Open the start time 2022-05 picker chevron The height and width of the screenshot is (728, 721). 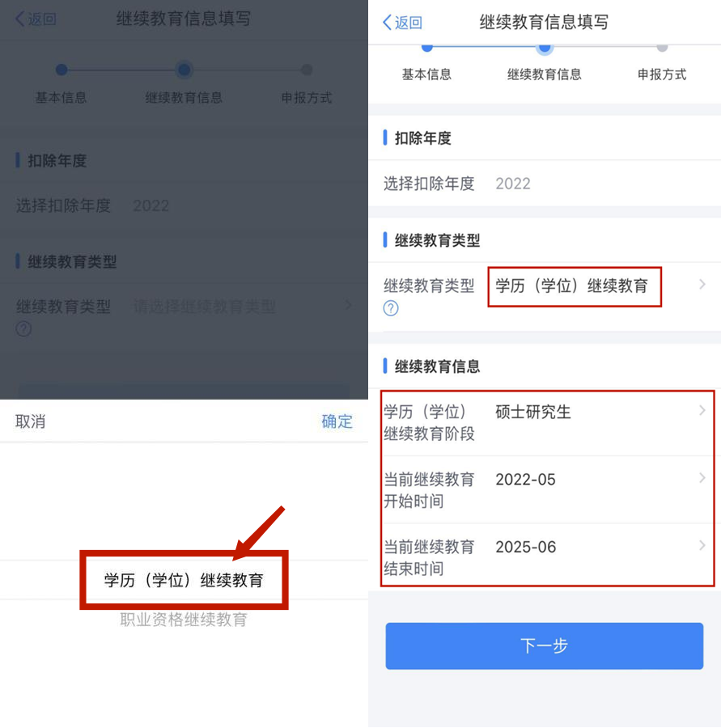702,478
